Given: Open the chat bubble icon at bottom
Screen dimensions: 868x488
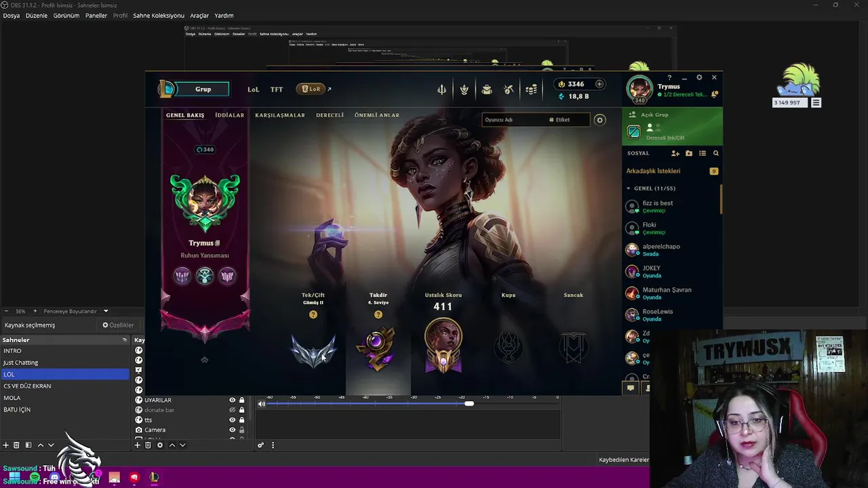Looking at the screenshot, I should tap(631, 388).
